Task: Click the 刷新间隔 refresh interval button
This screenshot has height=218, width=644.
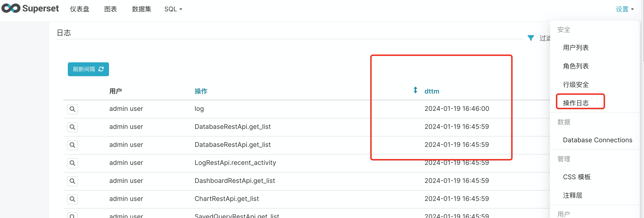Action: point(88,69)
